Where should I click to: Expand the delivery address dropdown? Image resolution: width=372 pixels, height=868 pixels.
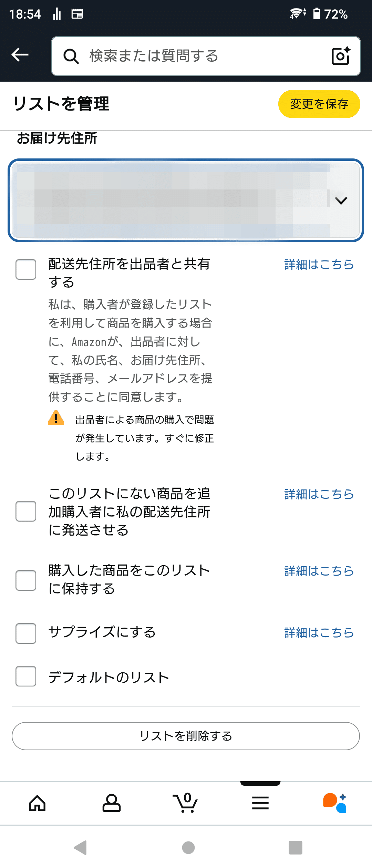coord(340,201)
